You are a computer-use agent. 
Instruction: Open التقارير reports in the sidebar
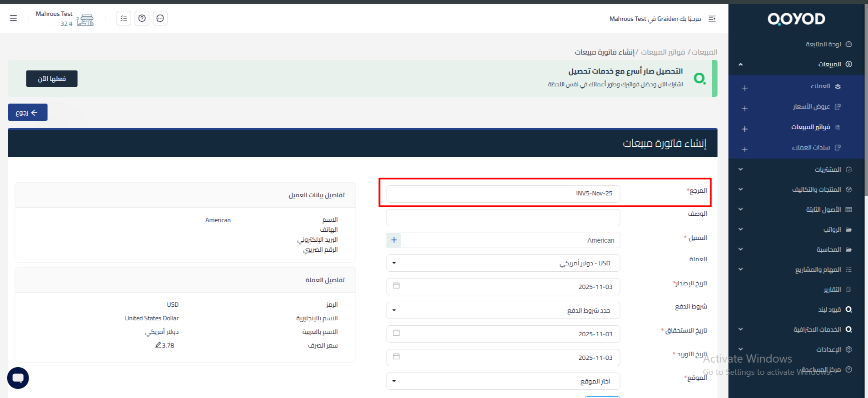coord(832,289)
